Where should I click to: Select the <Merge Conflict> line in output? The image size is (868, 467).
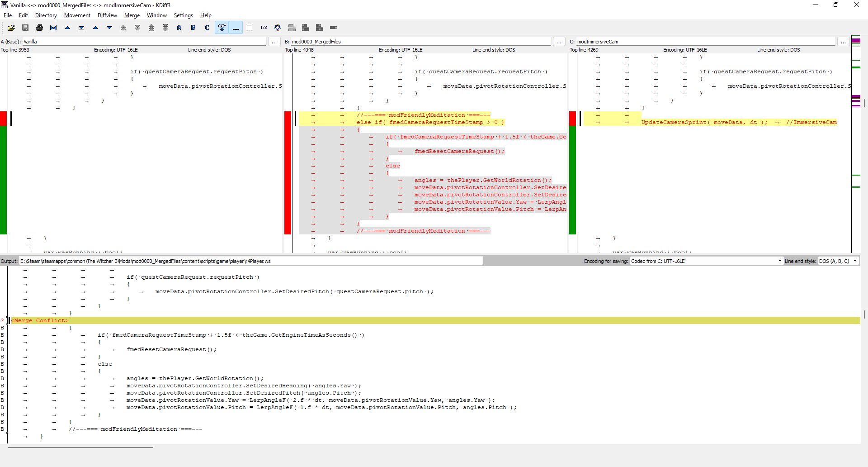coord(434,320)
